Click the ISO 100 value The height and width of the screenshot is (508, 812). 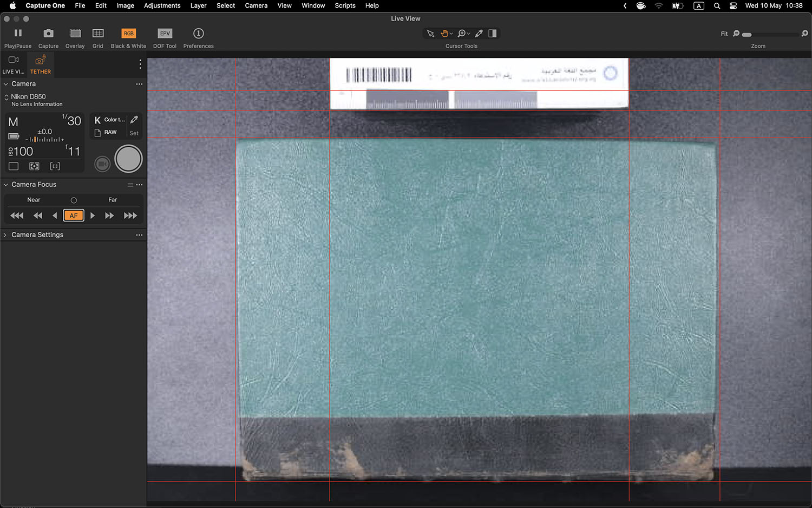tap(21, 151)
